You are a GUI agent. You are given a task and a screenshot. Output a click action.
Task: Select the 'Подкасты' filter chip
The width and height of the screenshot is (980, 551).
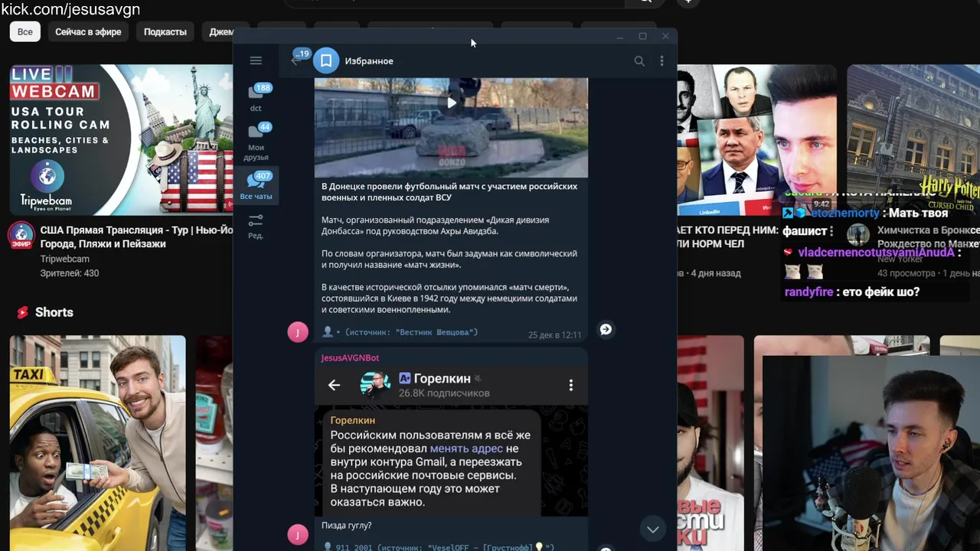point(165,31)
